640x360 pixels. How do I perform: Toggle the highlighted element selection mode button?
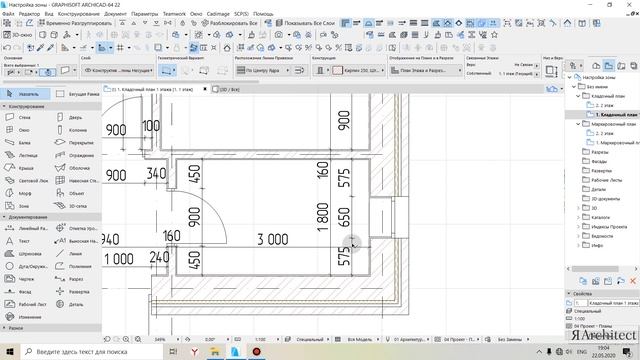[48, 73]
